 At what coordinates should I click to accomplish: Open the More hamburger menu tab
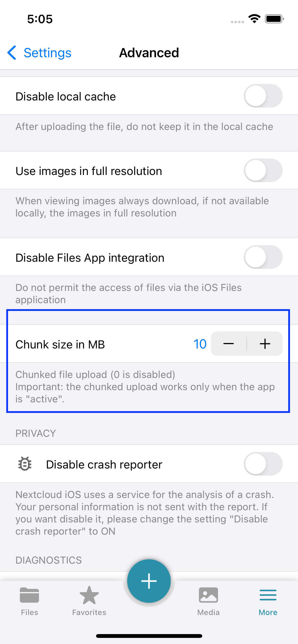pos(268,595)
